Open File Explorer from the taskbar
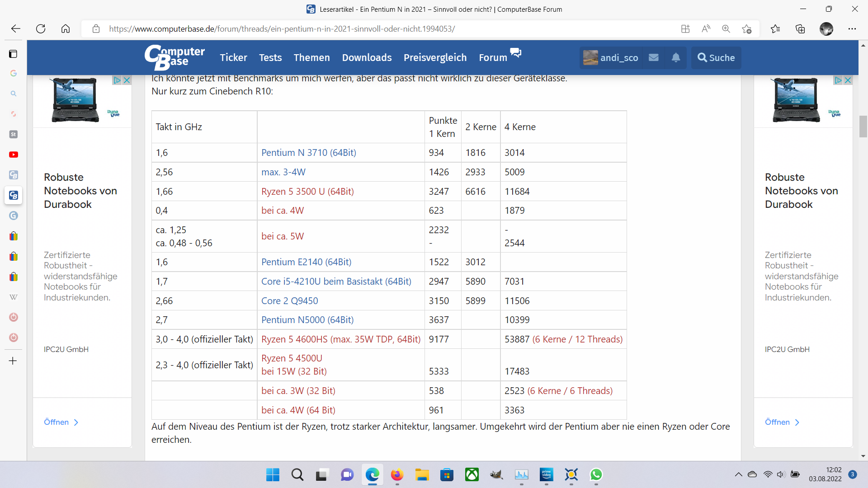868x488 pixels. pos(422,474)
